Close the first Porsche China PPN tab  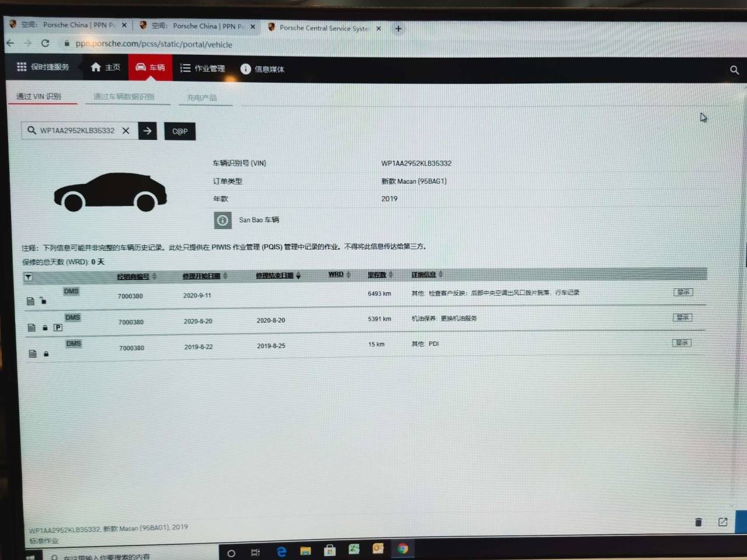(x=124, y=25)
